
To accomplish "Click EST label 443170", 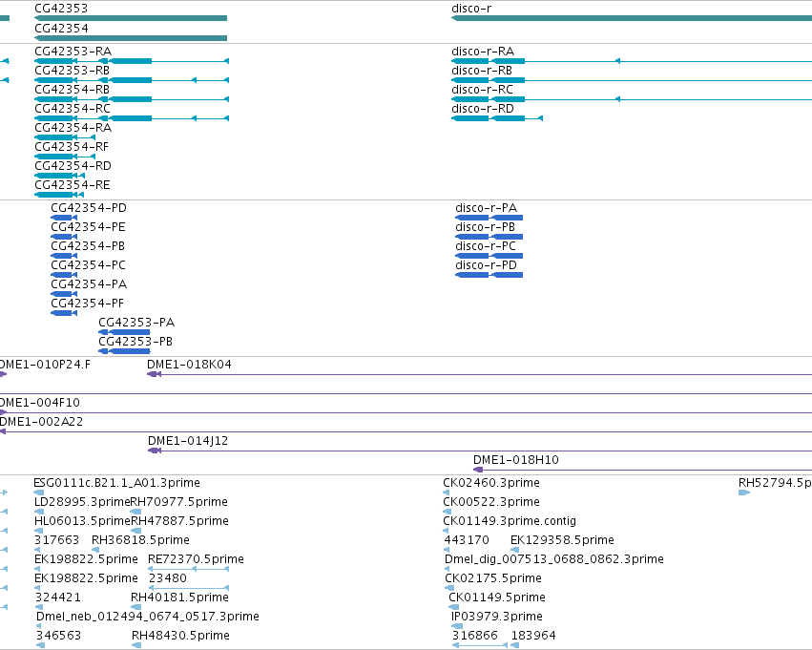I will point(467,541).
